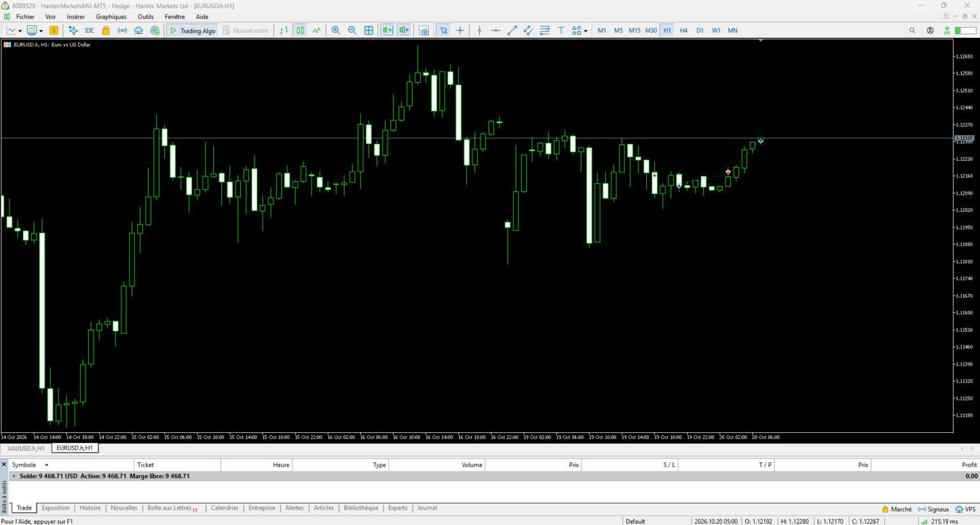This screenshot has height=525, width=980.
Task: Open the account profile icon
Action: point(930,30)
